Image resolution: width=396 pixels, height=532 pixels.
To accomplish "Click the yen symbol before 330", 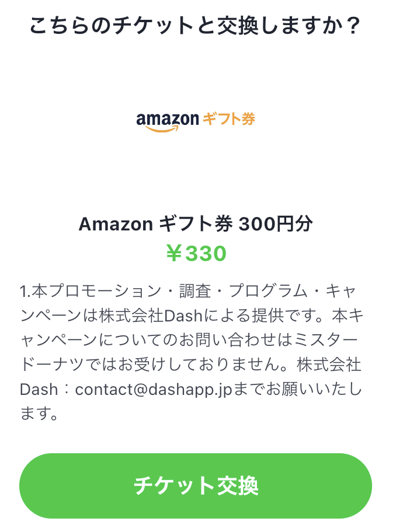I will [174, 253].
